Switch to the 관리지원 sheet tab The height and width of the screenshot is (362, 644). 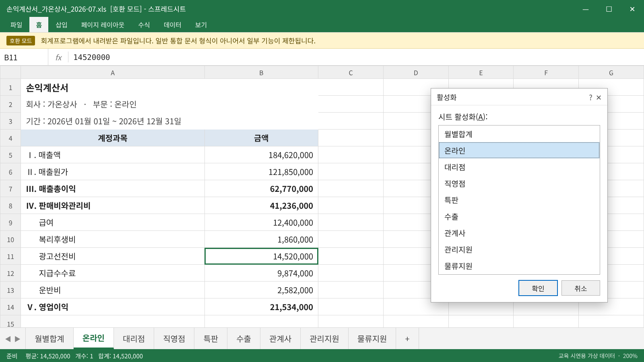click(x=324, y=339)
